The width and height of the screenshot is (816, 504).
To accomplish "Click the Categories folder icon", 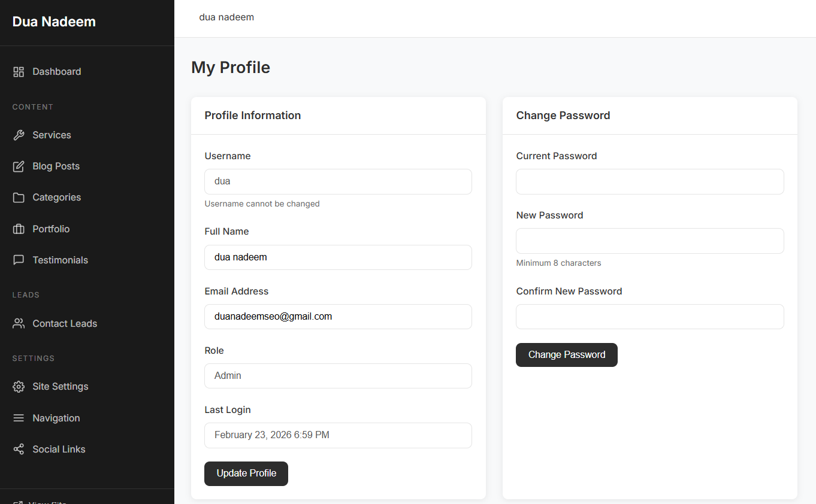I will 19,198.
